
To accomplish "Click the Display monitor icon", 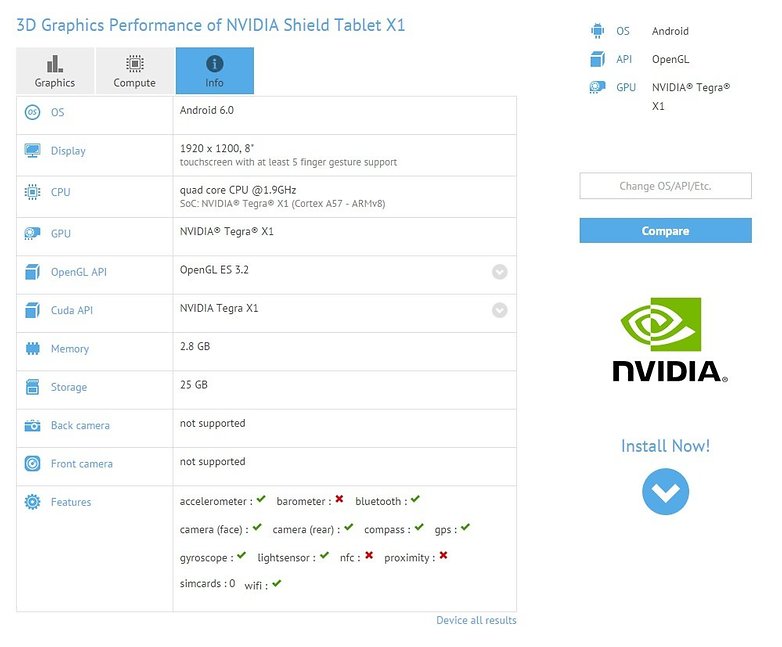I will (32, 151).
